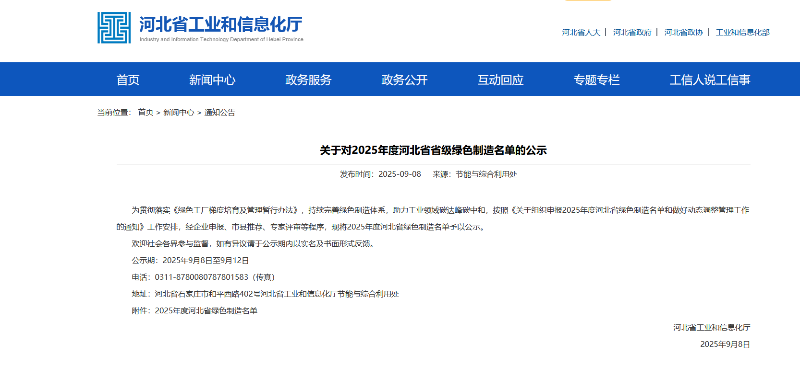Image resolution: width=800 pixels, height=367 pixels.
Task: Click the Hebei Industry department logo icon
Action: (114, 28)
